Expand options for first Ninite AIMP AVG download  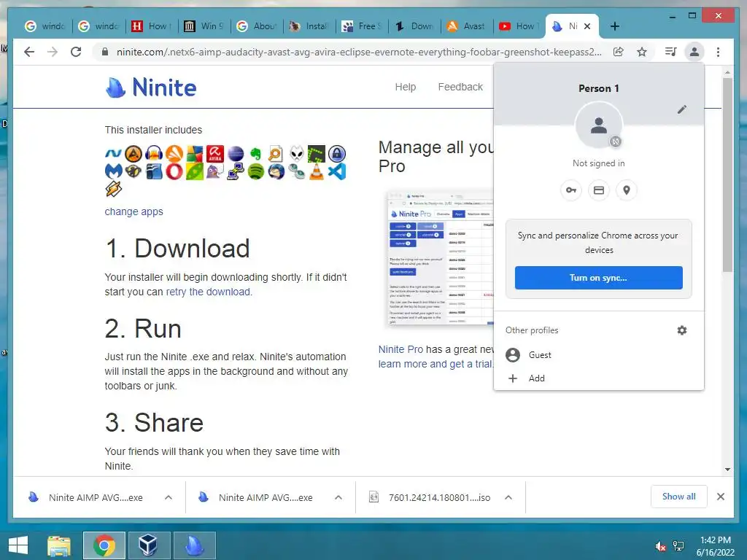pos(169,497)
